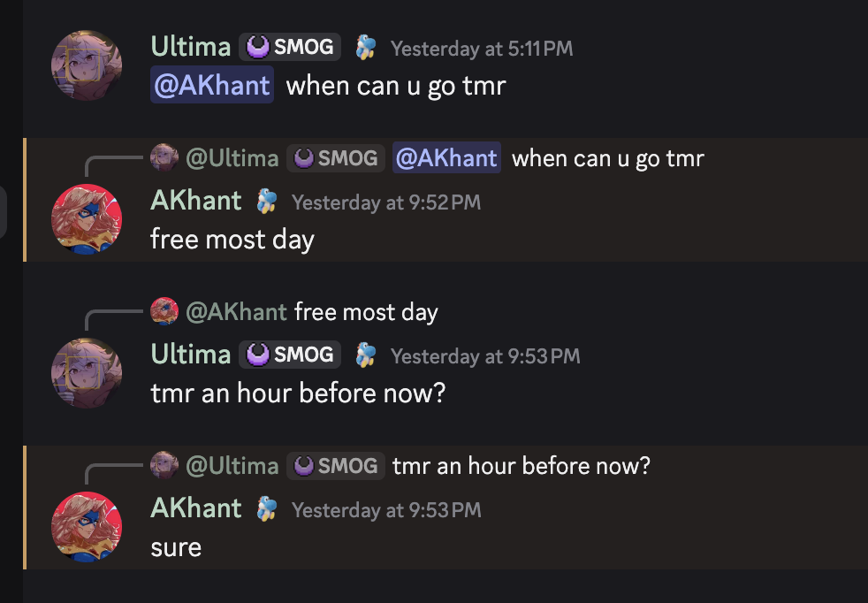
Task: Click the small AKhant avatar in the reply preview
Action: [x=164, y=311]
